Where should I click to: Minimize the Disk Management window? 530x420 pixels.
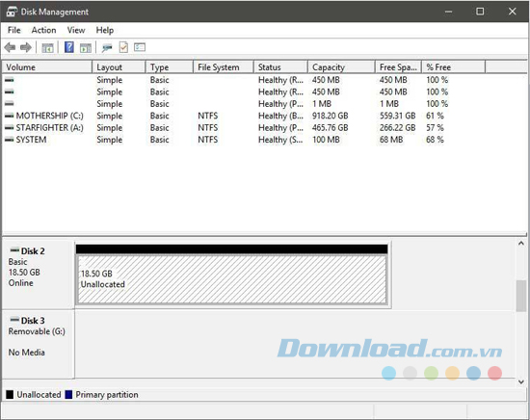(448, 12)
